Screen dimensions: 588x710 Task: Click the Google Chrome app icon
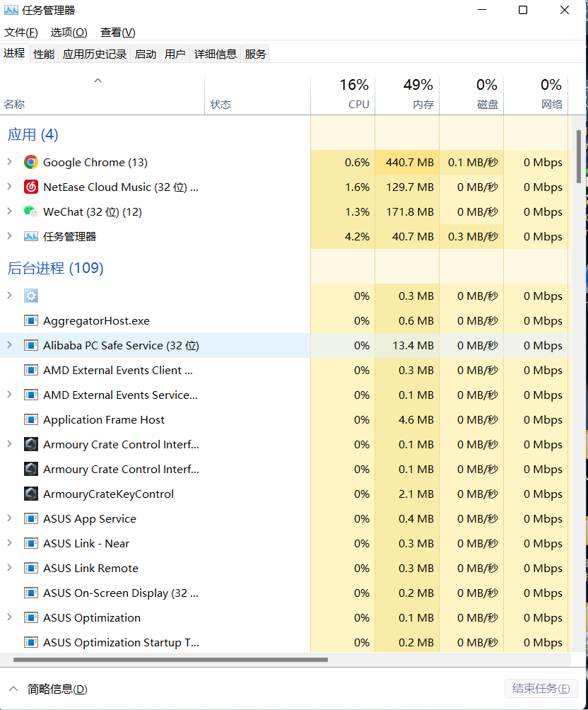coord(31,162)
